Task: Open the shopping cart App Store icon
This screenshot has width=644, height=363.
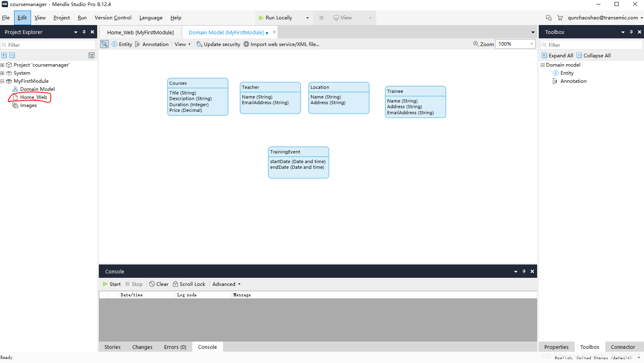Action: pos(560,18)
